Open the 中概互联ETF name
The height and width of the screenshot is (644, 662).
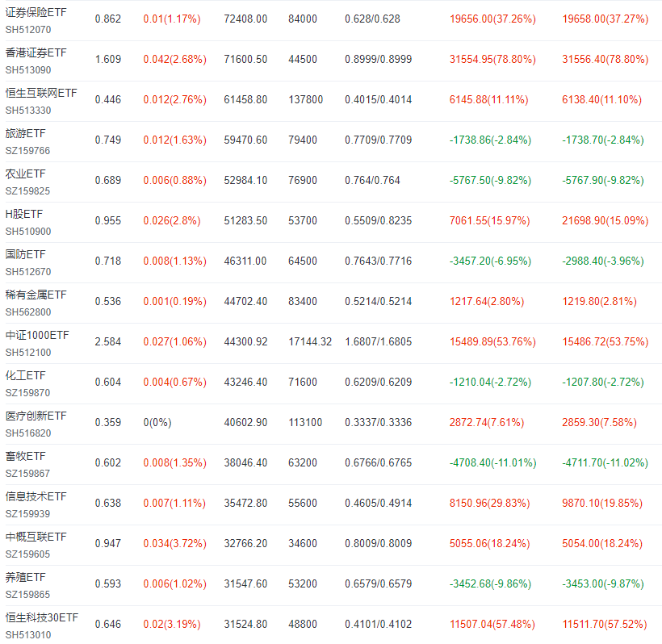coord(36,537)
